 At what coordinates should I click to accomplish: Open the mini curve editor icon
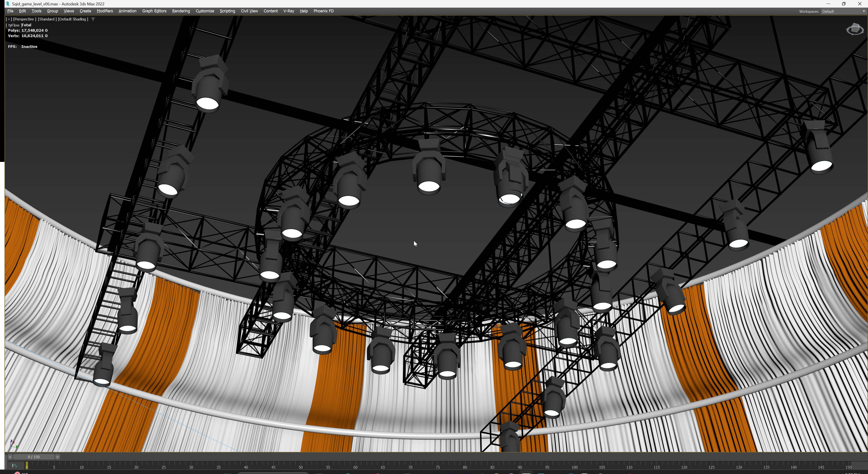(x=14, y=465)
